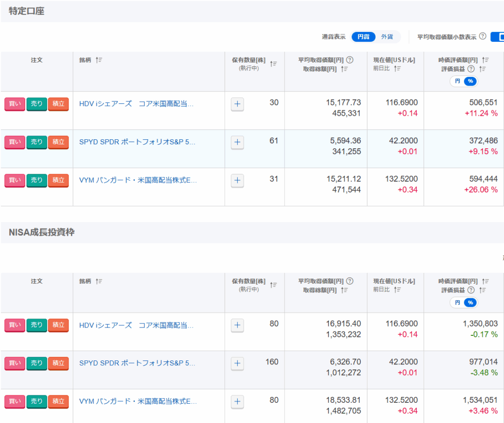
Task: Expand the SPYD row in NISA成長投資枠
Action: (237, 363)
